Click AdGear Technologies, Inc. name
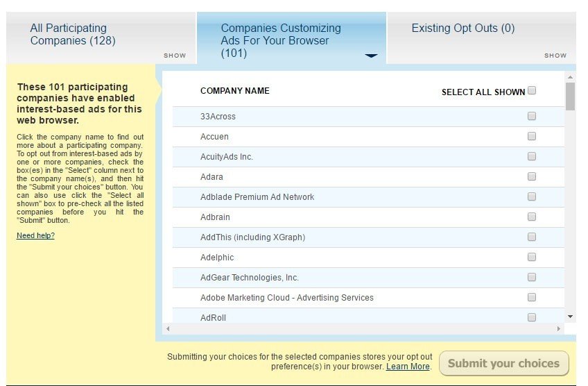The image size is (588, 386). coord(250,278)
